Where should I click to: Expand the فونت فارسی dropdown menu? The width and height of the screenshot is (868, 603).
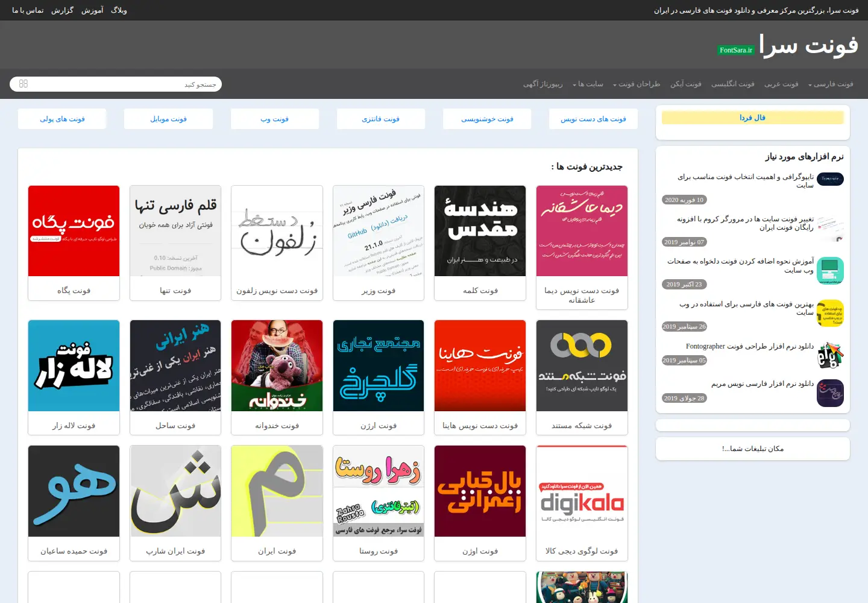(831, 84)
